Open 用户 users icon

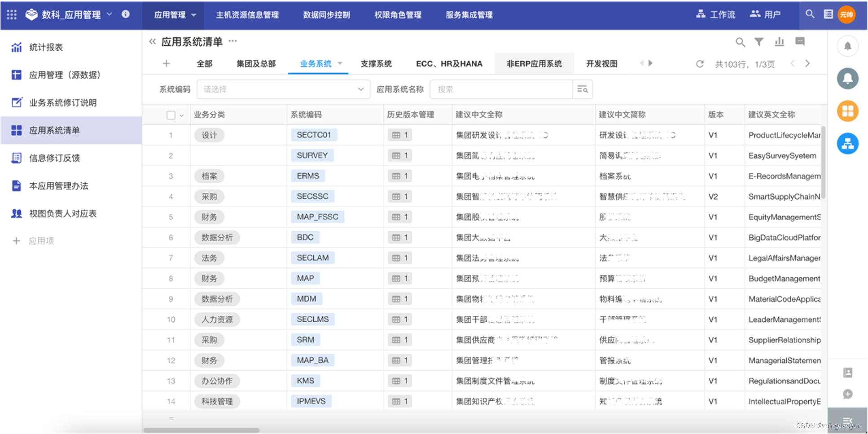(x=755, y=14)
